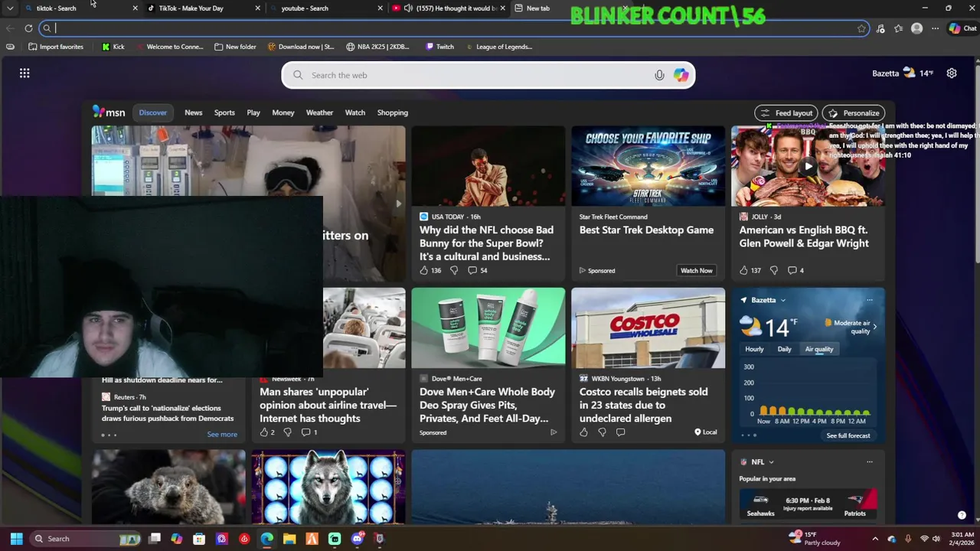The width and height of the screenshot is (980, 551).
Task: Select the Watch feed tab
Action: (x=355, y=112)
